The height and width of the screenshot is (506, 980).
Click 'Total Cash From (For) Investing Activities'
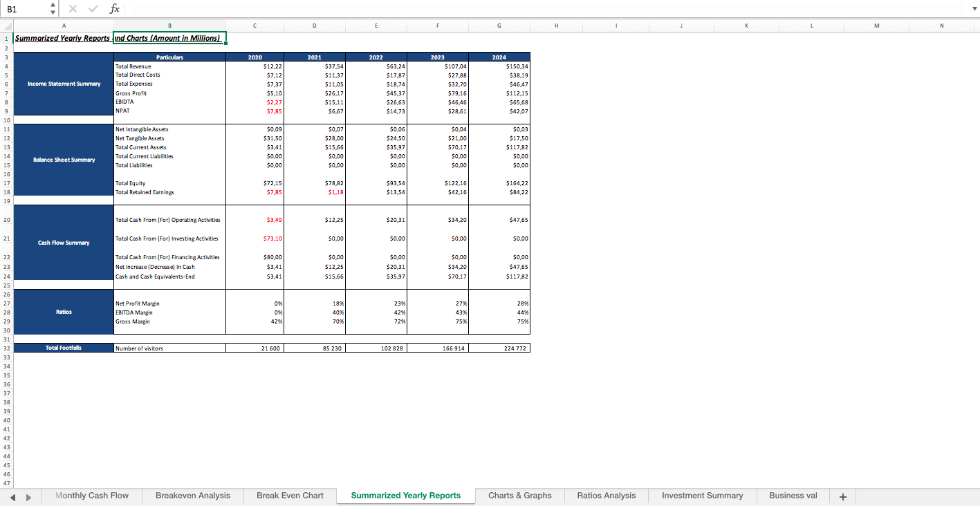167,238
